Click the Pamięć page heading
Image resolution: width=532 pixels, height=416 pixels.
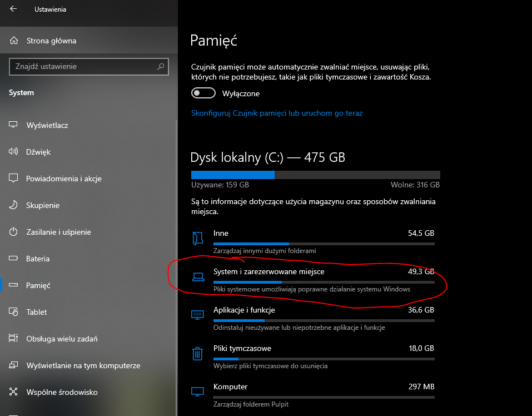click(214, 41)
